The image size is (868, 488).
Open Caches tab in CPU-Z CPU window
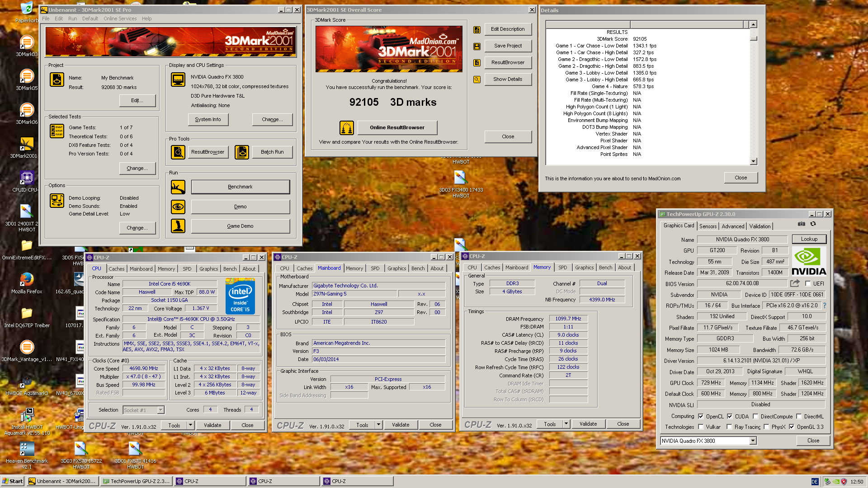point(116,269)
